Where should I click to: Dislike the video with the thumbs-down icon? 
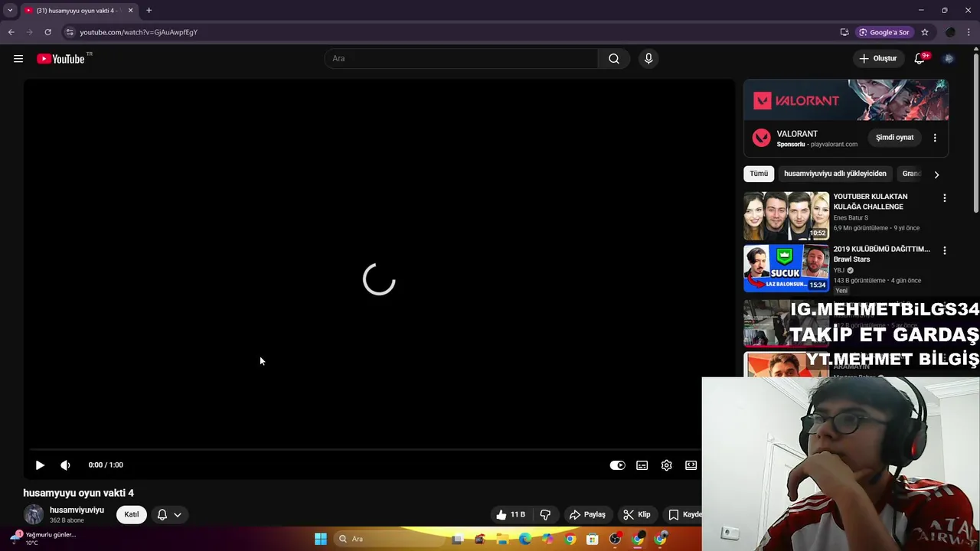click(546, 515)
